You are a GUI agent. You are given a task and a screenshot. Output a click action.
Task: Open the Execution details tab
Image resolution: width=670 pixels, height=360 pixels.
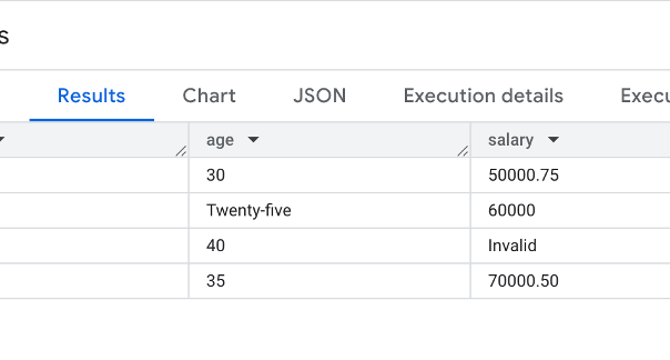[483, 96]
